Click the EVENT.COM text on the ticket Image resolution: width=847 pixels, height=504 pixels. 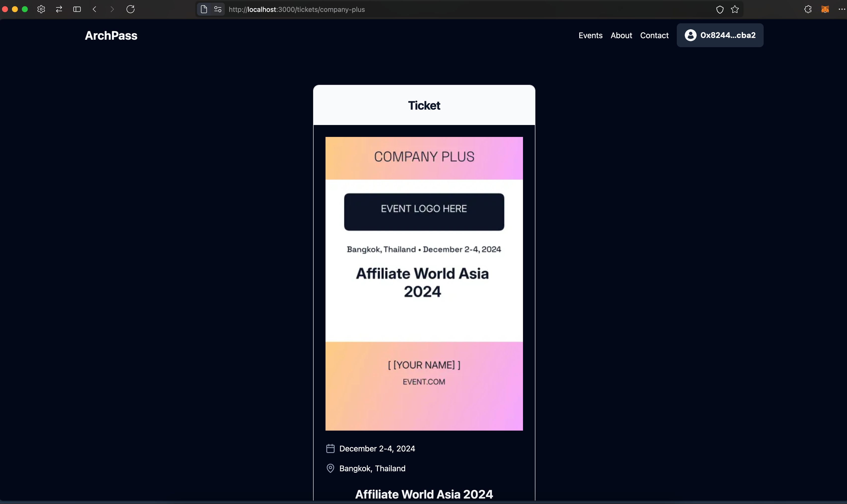(x=424, y=382)
